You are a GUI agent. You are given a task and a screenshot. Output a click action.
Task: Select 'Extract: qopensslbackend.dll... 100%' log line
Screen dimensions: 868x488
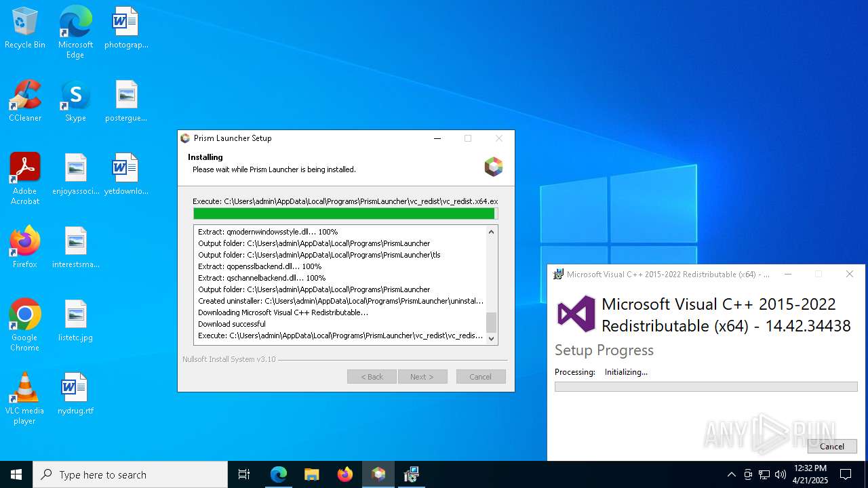(260, 266)
